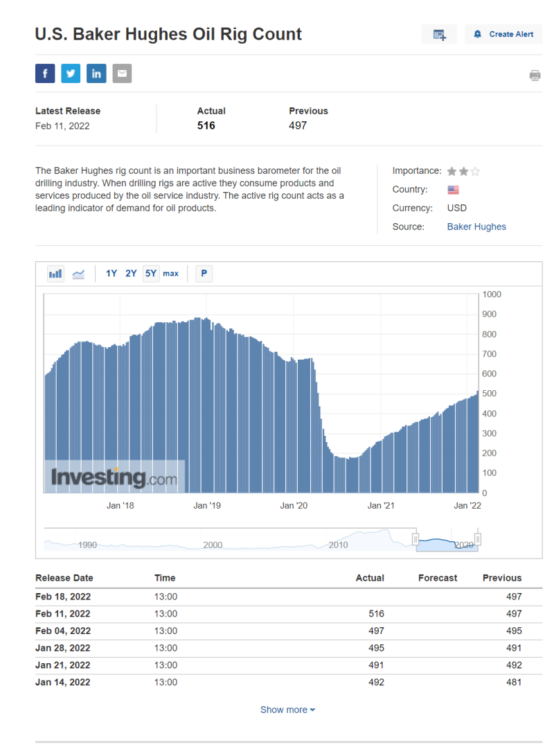Click the right handle of range slider

[x=477, y=539]
